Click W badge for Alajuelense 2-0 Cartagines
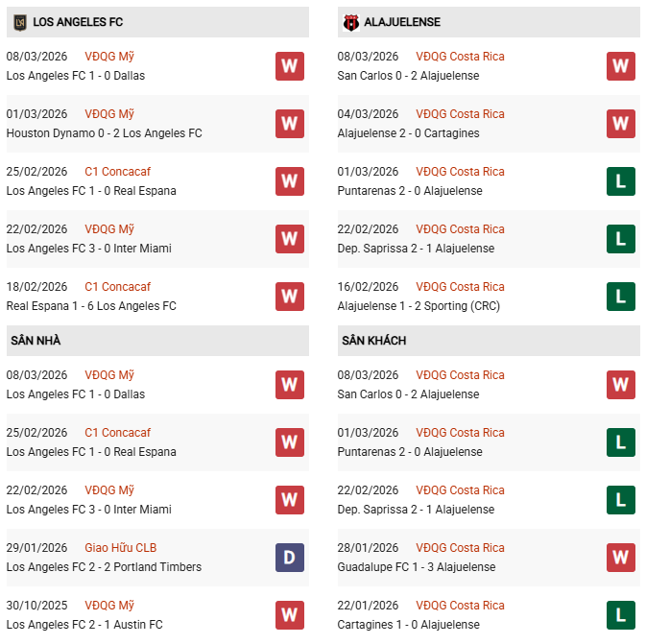646x644 pixels. 620,124
